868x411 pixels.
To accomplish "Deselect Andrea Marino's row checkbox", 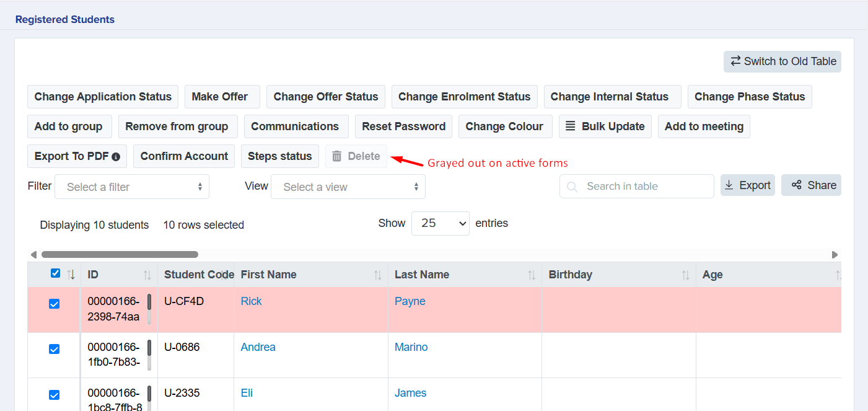I will (x=54, y=349).
